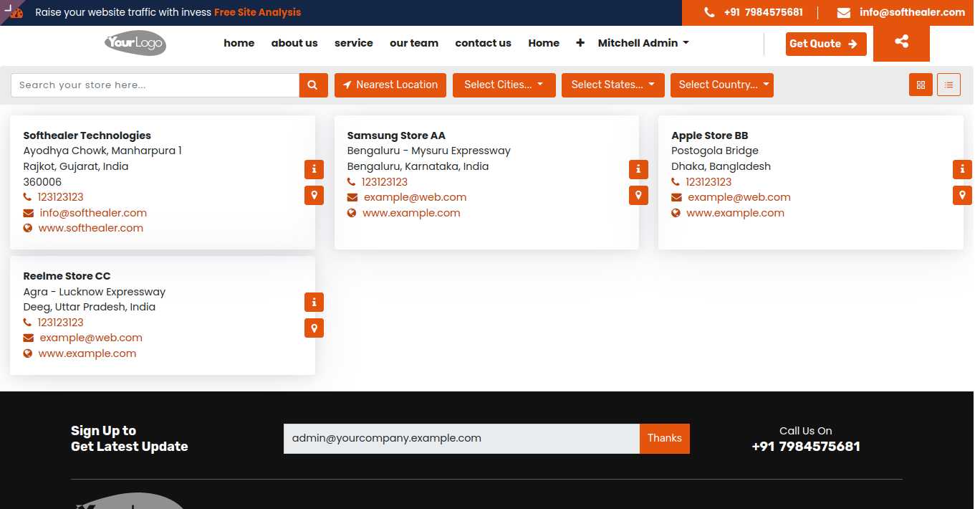Viewport: 980px width, 509px height.
Task: Click info@softhealer.com in the top bar
Action: [x=913, y=12]
